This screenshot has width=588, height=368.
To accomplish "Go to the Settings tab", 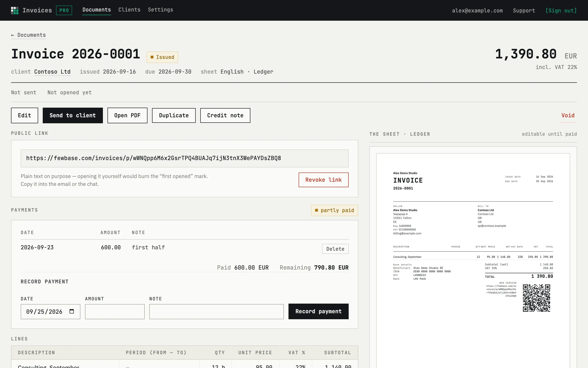I will point(160,10).
